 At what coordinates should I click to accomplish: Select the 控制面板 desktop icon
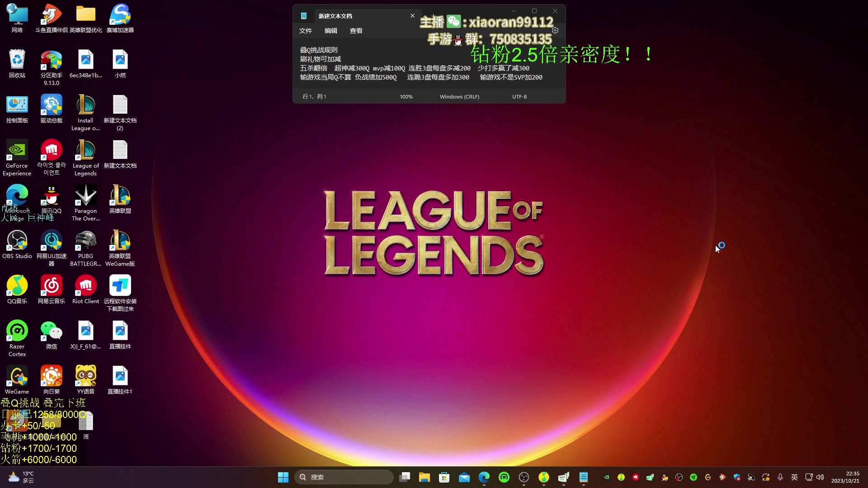[x=17, y=109]
